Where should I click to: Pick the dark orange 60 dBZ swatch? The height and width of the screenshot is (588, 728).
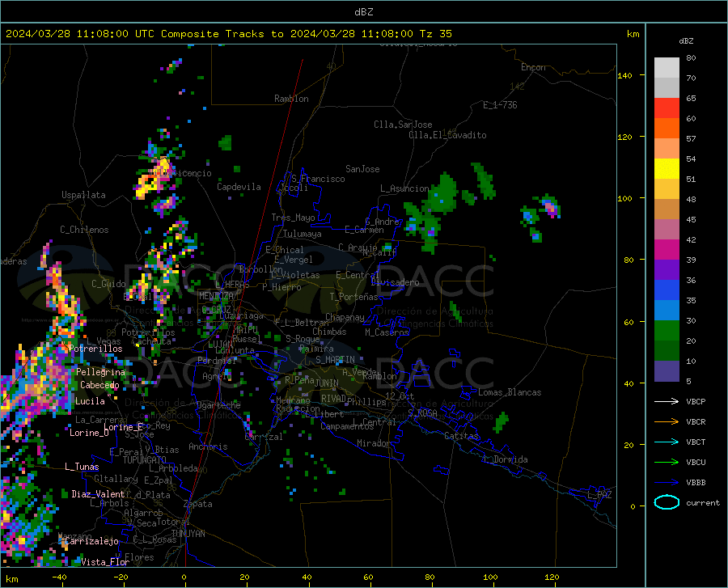point(667,129)
